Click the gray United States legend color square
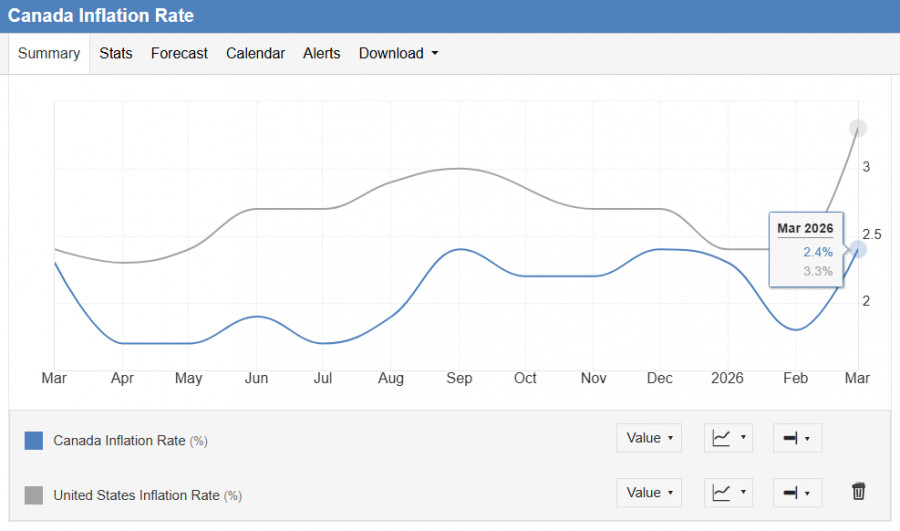This screenshot has width=900, height=531. tap(34, 494)
